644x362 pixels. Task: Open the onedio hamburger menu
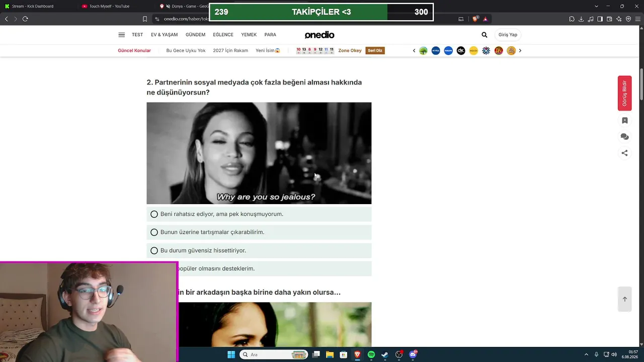pos(121,35)
